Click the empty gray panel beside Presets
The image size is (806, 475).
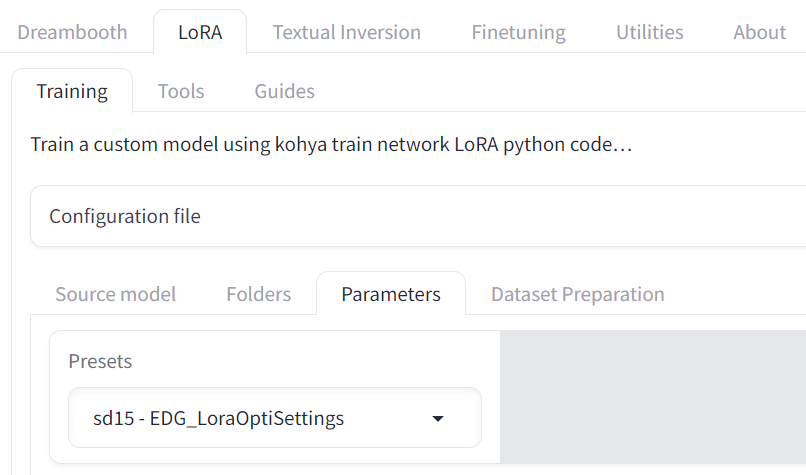[652, 397]
